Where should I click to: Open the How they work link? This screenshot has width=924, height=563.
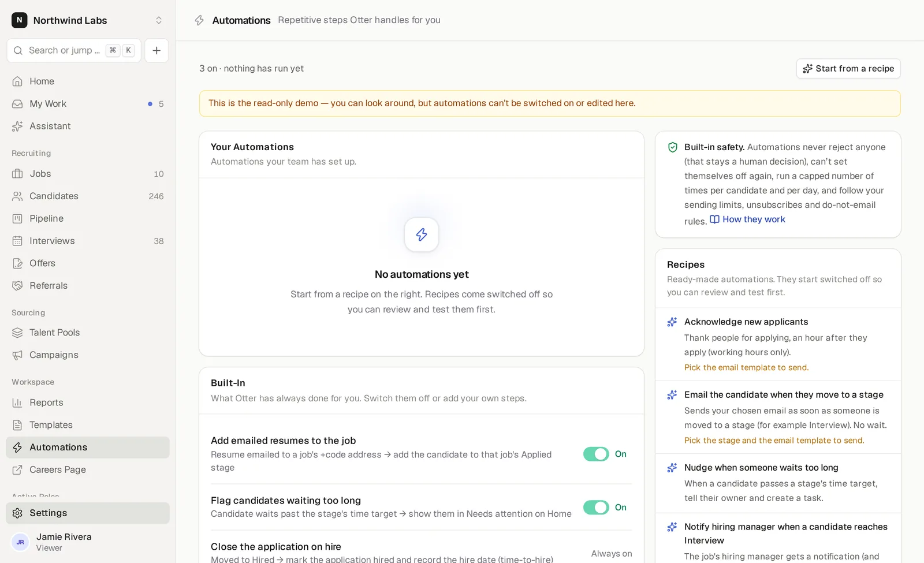click(x=747, y=219)
